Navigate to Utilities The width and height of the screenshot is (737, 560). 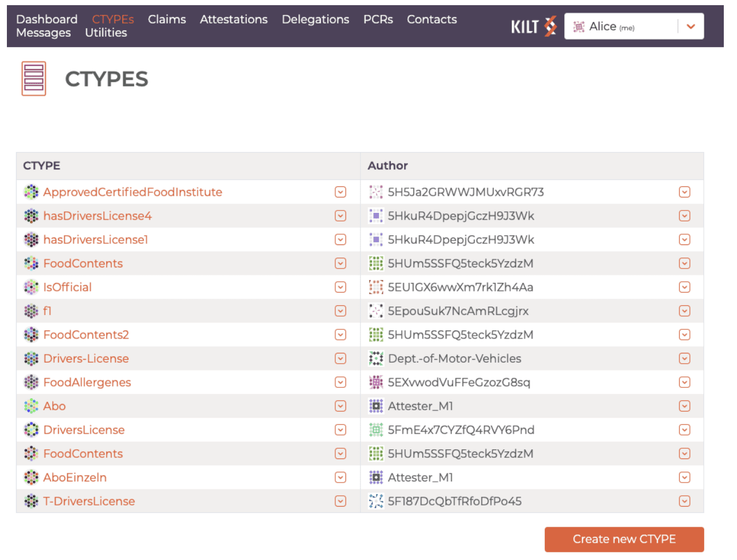106,33
